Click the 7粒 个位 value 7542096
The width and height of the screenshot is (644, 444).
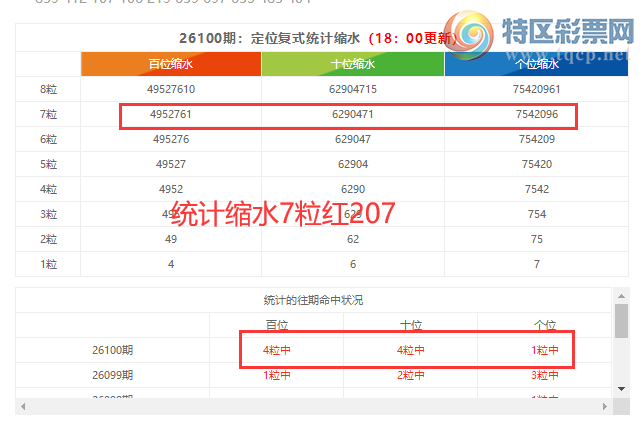pos(536,115)
